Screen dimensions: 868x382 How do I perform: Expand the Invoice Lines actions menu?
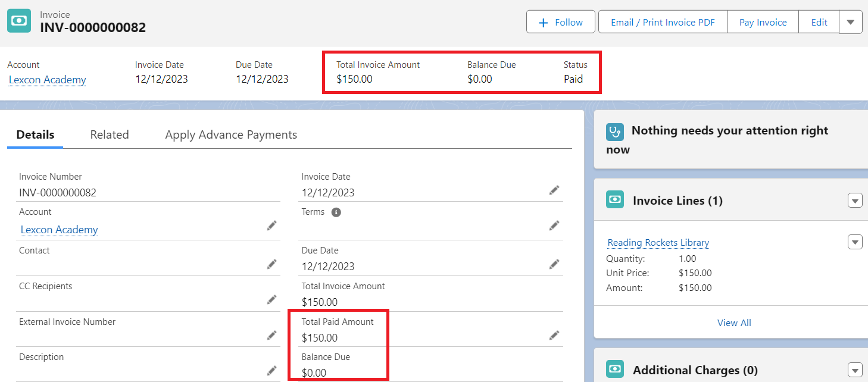[854, 201]
